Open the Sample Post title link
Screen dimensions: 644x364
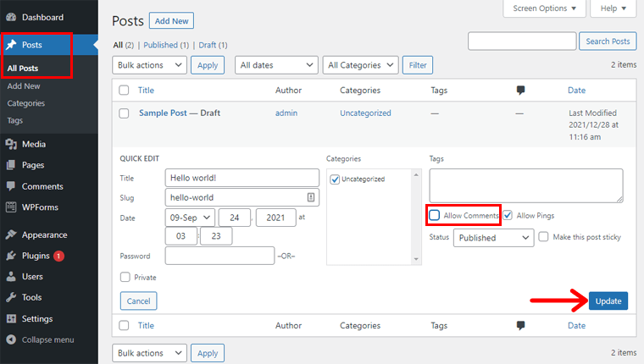[x=167, y=113]
